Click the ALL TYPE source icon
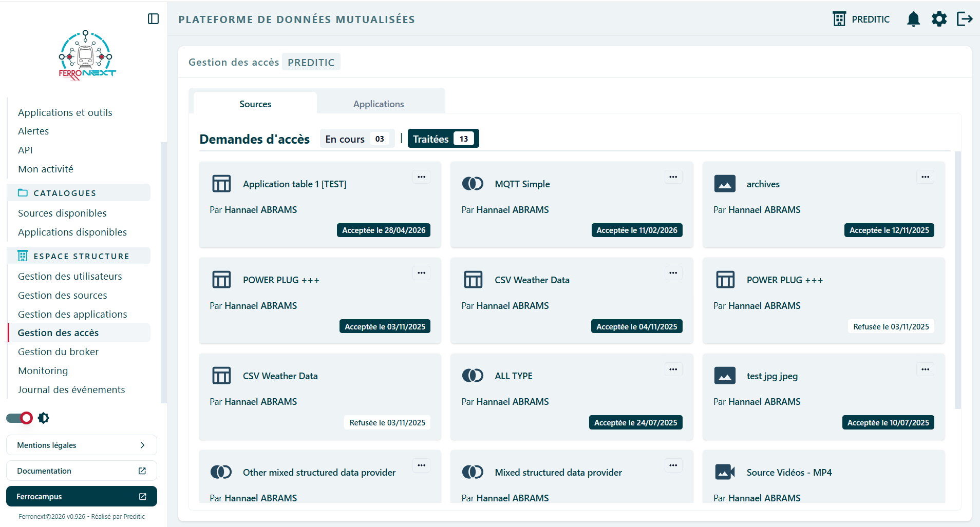 point(473,376)
